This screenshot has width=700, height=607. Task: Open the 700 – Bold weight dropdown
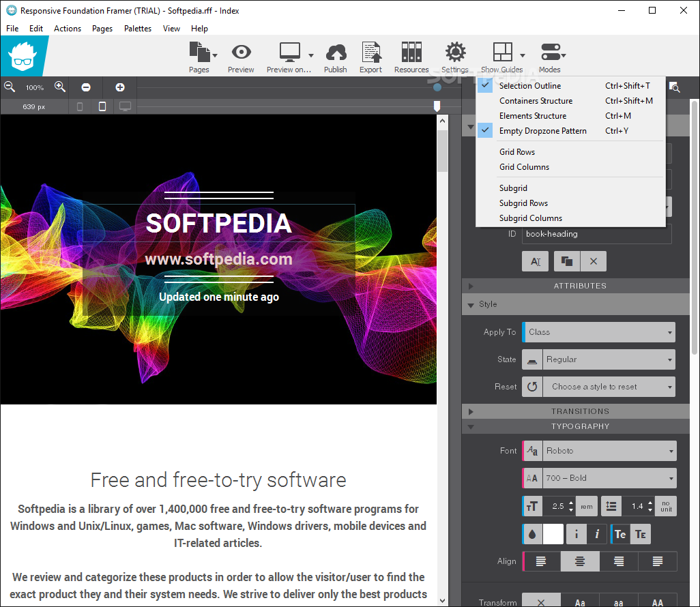[x=609, y=478]
